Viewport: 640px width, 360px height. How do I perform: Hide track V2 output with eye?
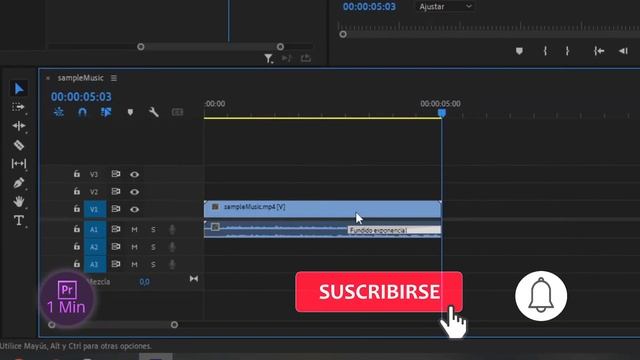point(134,191)
